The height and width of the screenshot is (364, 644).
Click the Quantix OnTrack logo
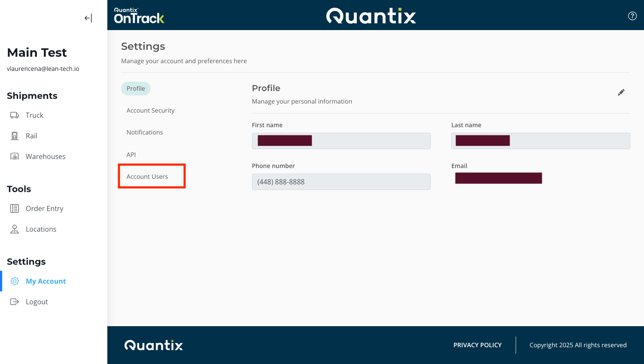140,16
